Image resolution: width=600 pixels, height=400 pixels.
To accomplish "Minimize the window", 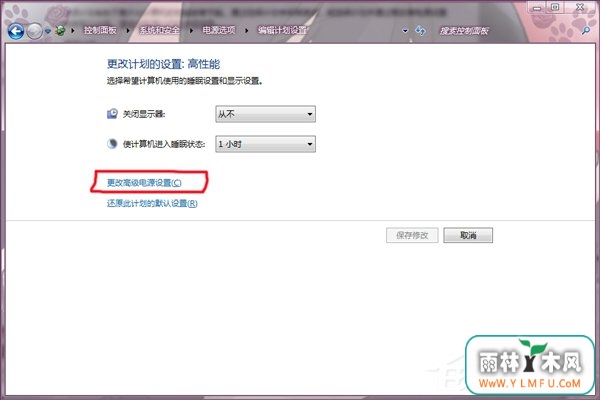I will [x=536, y=7].
